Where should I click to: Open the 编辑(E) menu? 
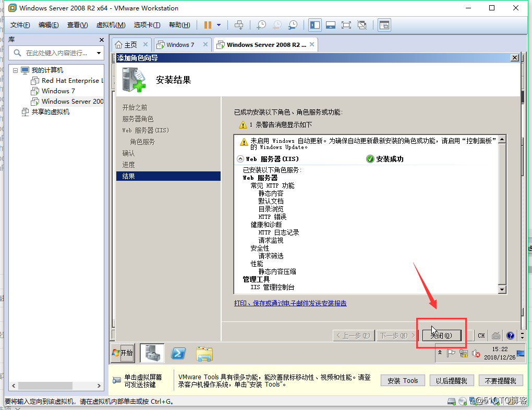[49, 24]
